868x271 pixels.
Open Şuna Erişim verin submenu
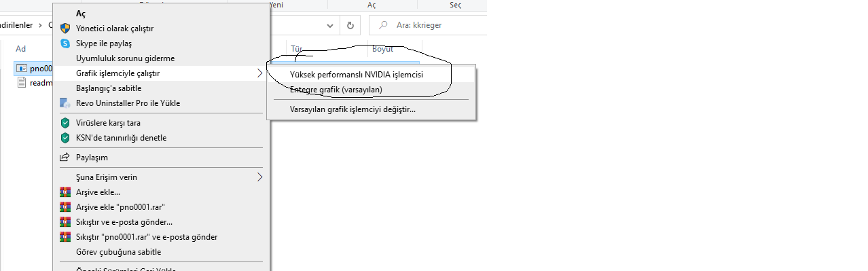[162, 177]
